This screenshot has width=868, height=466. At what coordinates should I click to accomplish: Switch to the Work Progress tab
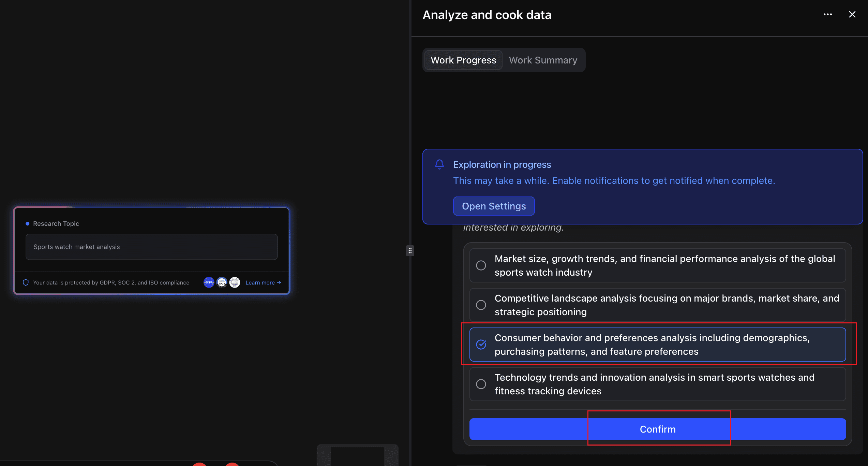pos(463,60)
